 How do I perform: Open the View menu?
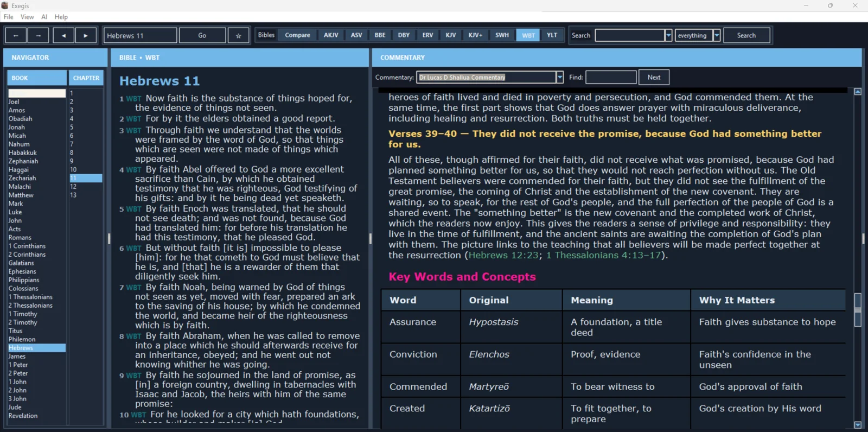(27, 17)
